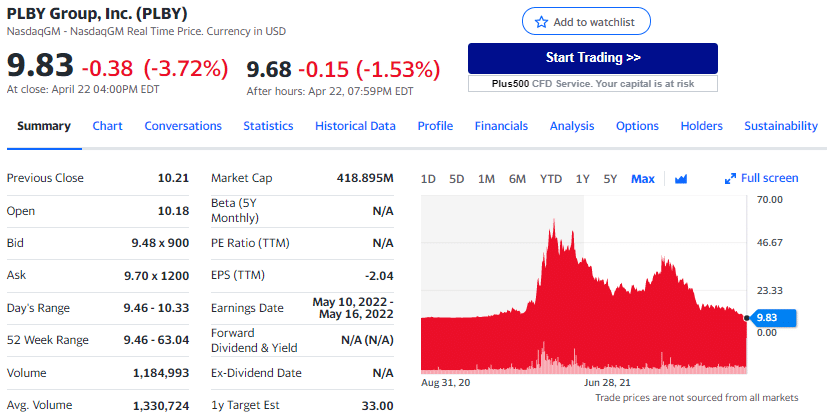The height and width of the screenshot is (420, 827).
Task: Click the PLBY Group, Inc. (PLBY) heading
Action: point(97,13)
